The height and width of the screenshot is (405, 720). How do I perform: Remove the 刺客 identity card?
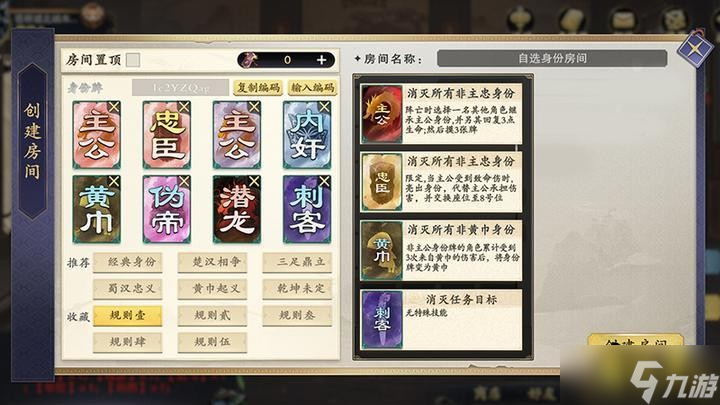tap(324, 182)
